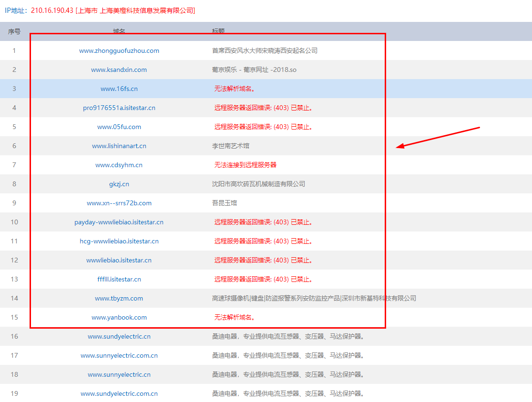Open the www.sundyelectric.cn link

[119, 336]
